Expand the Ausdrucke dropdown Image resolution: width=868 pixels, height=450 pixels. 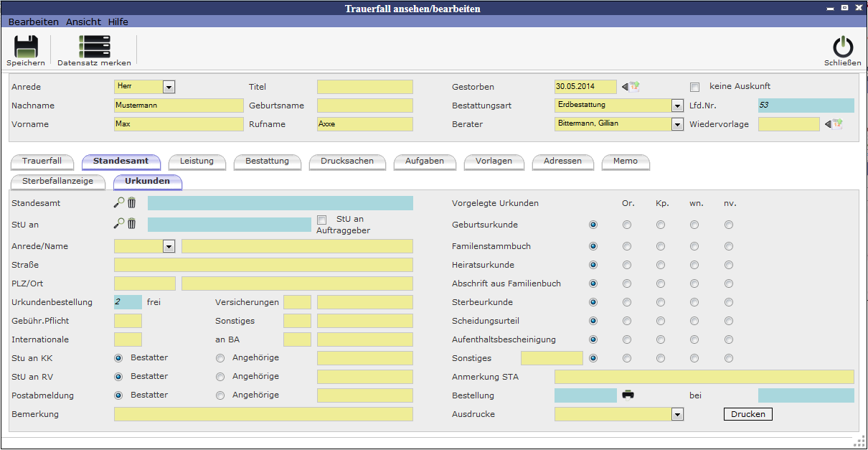pyautogui.click(x=677, y=414)
